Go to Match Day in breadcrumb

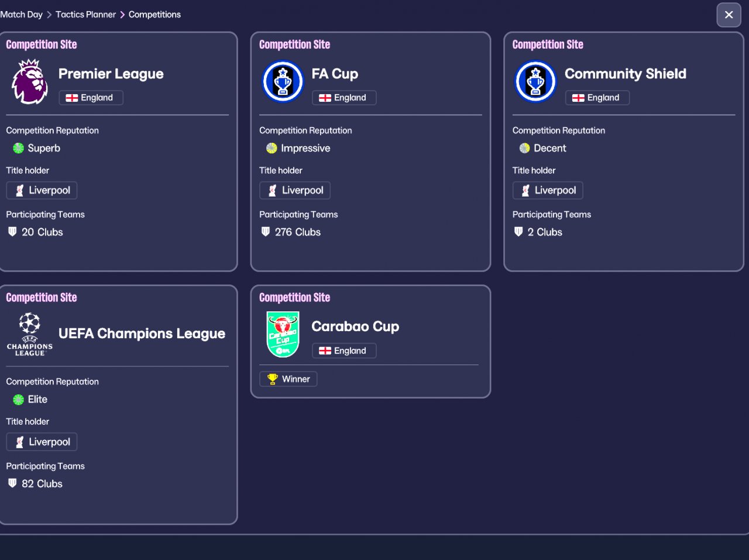[x=21, y=15]
